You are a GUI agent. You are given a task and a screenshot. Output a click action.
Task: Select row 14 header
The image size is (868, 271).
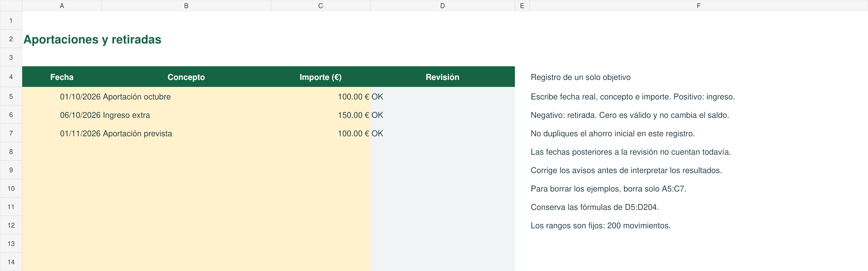[x=11, y=262]
